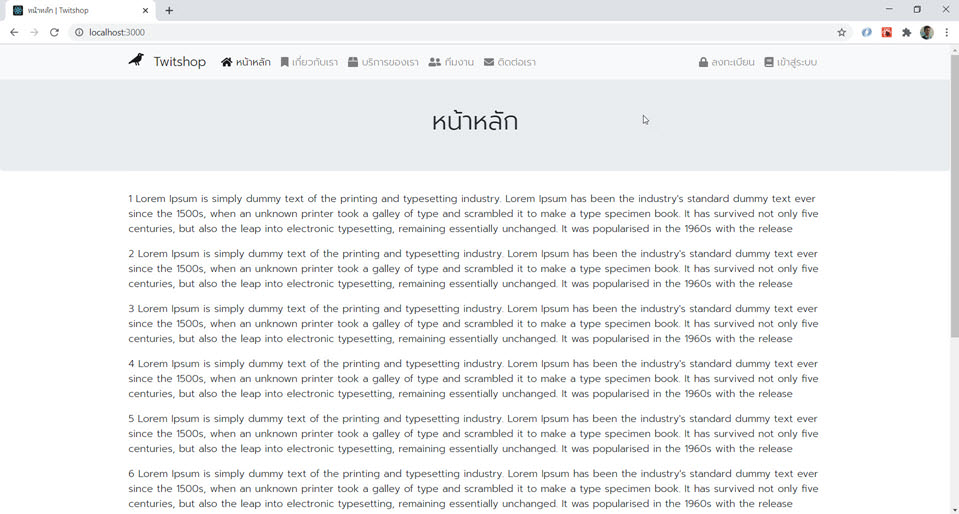
Task: Click paragraph starting with "4 Lorem Ipsum"
Action: pyautogui.click(x=473, y=379)
